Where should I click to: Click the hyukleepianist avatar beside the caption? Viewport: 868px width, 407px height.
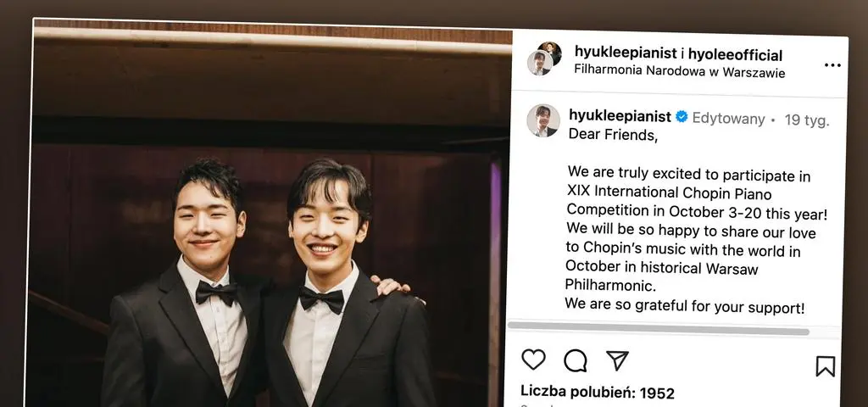(542, 120)
